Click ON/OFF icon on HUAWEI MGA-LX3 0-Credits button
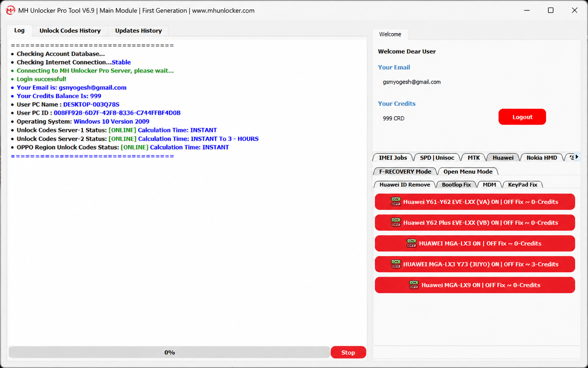The height and width of the screenshot is (368, 588). tap(411, 243)
